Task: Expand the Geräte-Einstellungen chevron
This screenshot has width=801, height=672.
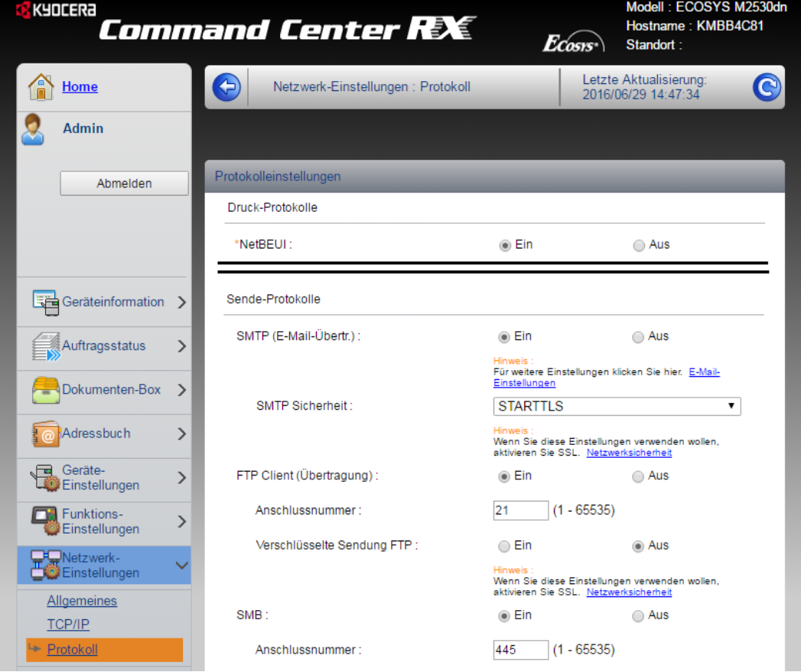Action: tap(181, 478)
